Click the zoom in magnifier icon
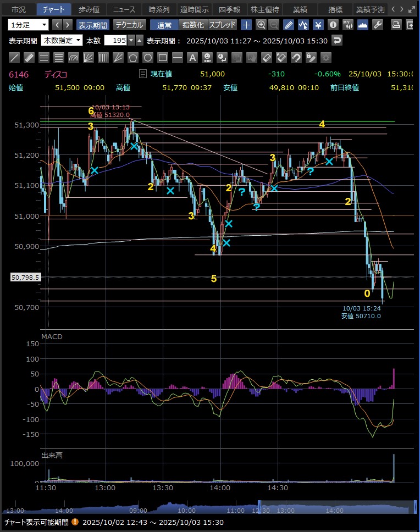The height and width of the screenshot is (532, 420). tap(261, 25)
